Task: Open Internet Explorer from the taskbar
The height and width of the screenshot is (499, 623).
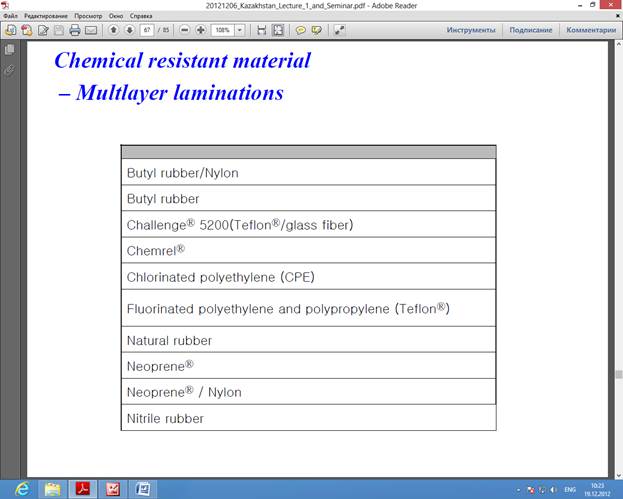Action: (22, 489)
